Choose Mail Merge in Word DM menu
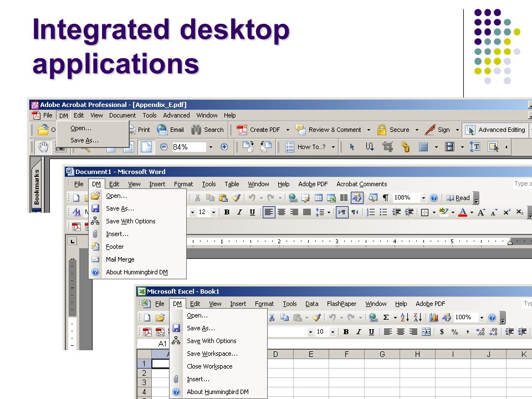 [x=137, y=259]
